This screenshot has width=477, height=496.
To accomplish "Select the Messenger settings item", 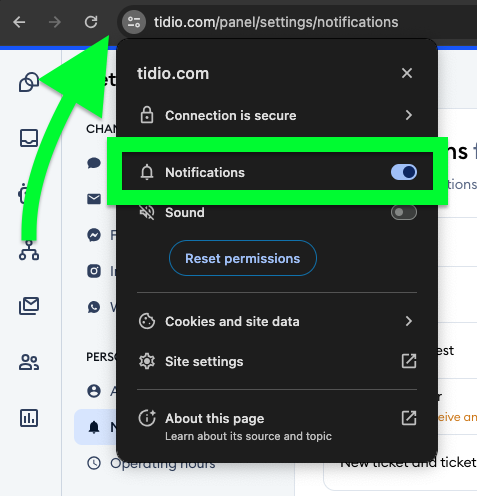I will (x=94, y=235).
